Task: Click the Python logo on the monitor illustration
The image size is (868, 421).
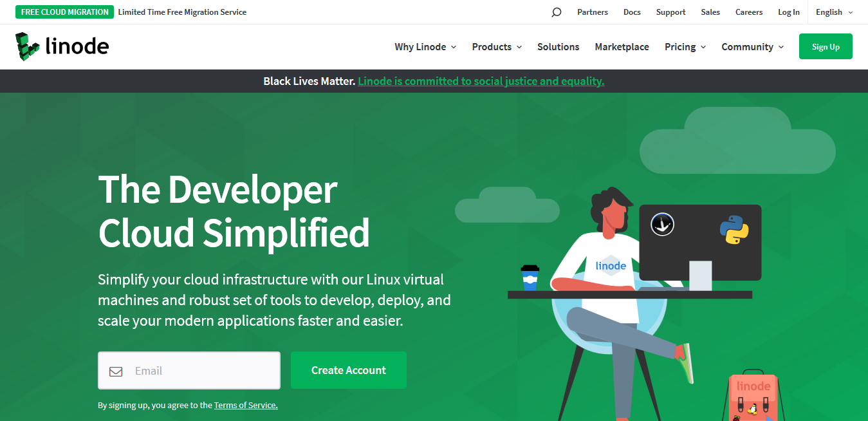Action: 734,230
